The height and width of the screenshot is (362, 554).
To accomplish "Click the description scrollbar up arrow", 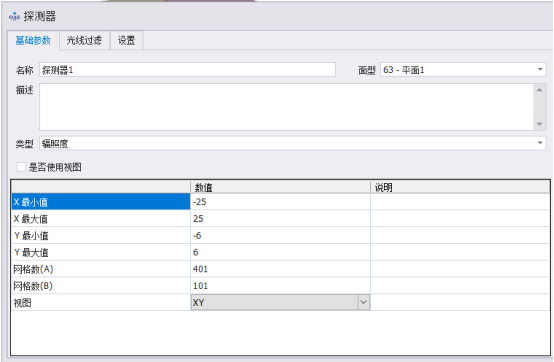I will [x=540, y=90].
